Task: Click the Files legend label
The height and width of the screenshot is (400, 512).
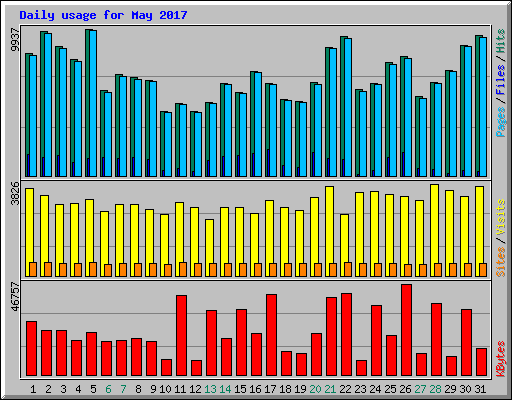Action: (x=501, y=80)
